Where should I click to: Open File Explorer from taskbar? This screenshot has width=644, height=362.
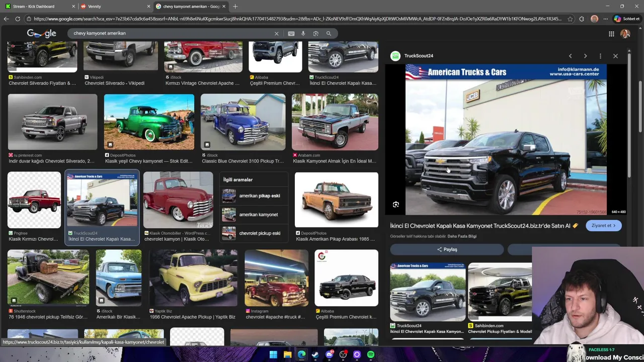tap(287, 354)
